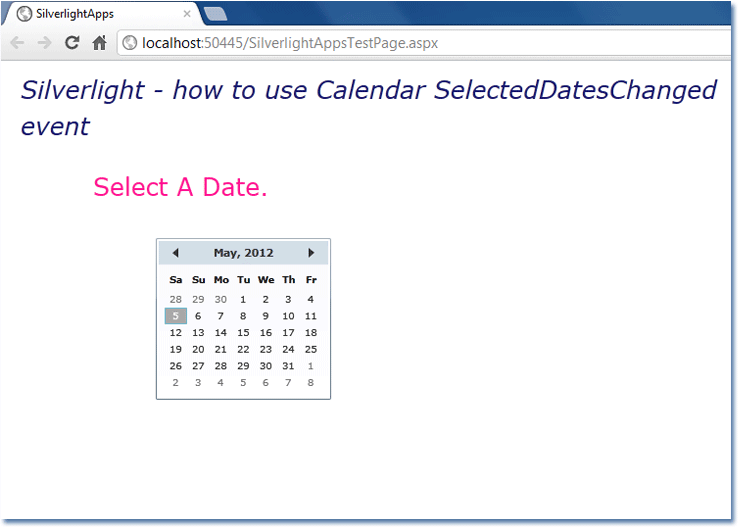This screenshot has width=745, height=529.
Task: Open a new browser tab
Action: pos(215,14)
